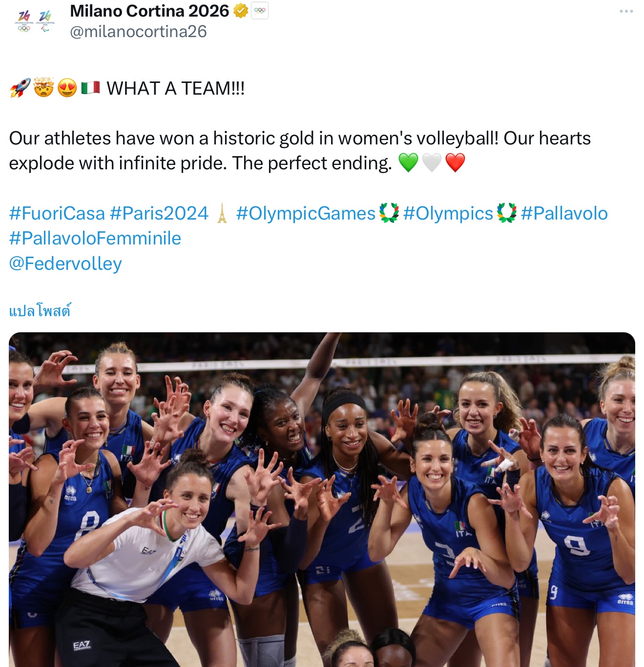Click the Olympic rings affiliation badge
The height and width of the screenshot is (667, 644).
260,11
